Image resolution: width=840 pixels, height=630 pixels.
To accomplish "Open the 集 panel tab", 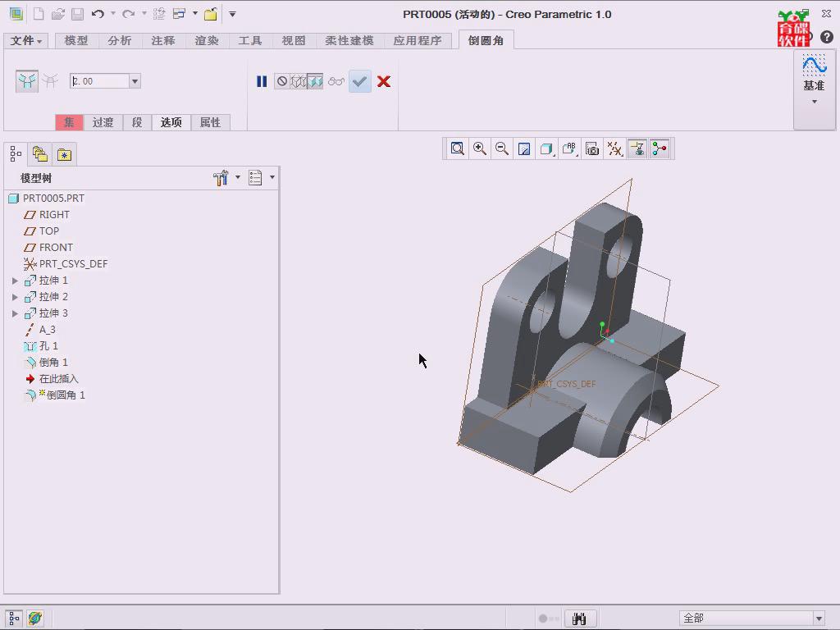I will [x=69, y=122].
